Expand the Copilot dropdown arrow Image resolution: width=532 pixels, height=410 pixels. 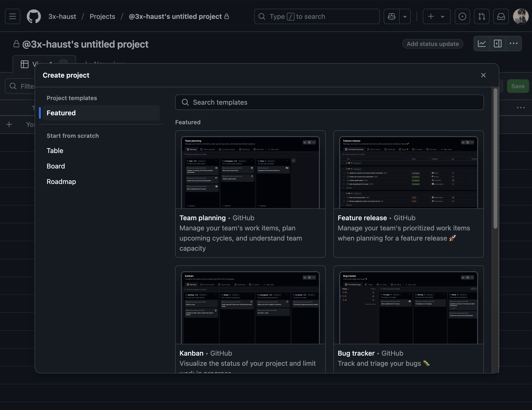[405, 16]
